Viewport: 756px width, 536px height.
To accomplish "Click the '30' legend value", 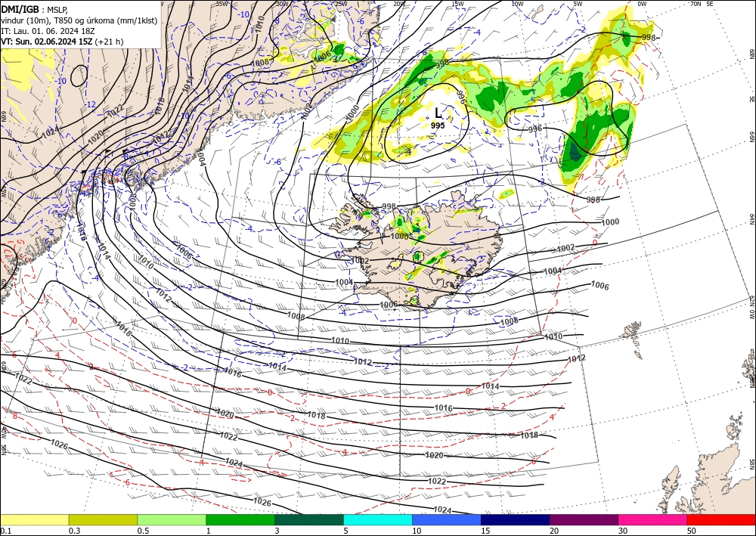I will click(623, 531).
